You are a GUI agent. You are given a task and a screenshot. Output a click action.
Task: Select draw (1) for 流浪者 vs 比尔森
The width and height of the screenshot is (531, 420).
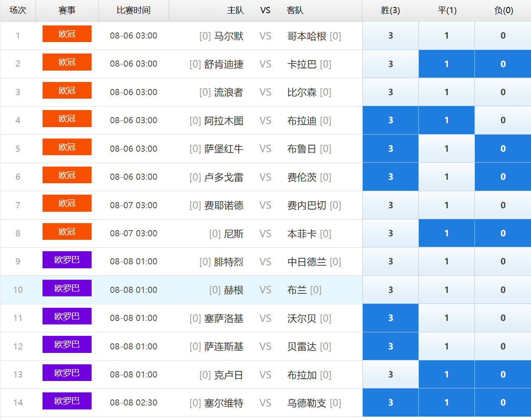point(446,92)
